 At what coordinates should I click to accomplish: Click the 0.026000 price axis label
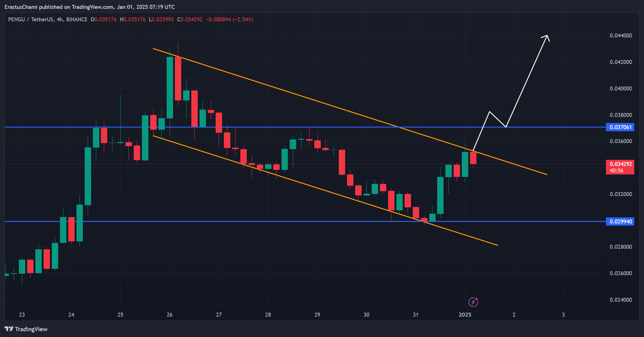(621, 273)
